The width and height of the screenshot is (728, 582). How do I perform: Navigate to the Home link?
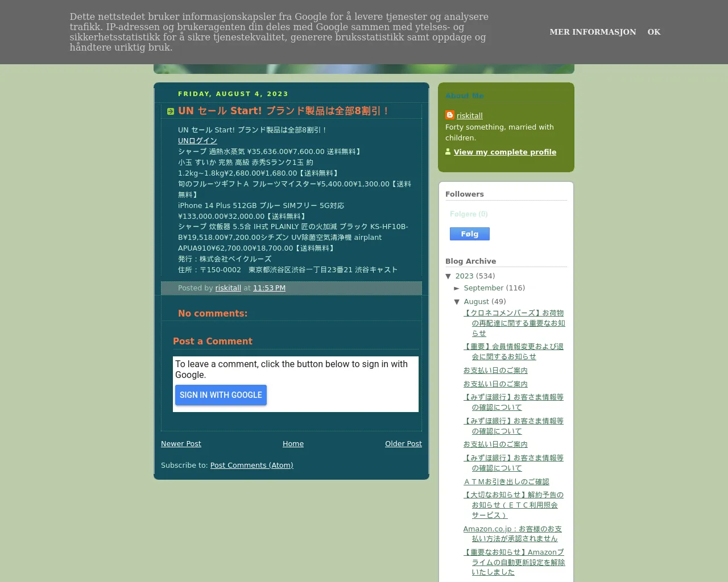(293, 444)
